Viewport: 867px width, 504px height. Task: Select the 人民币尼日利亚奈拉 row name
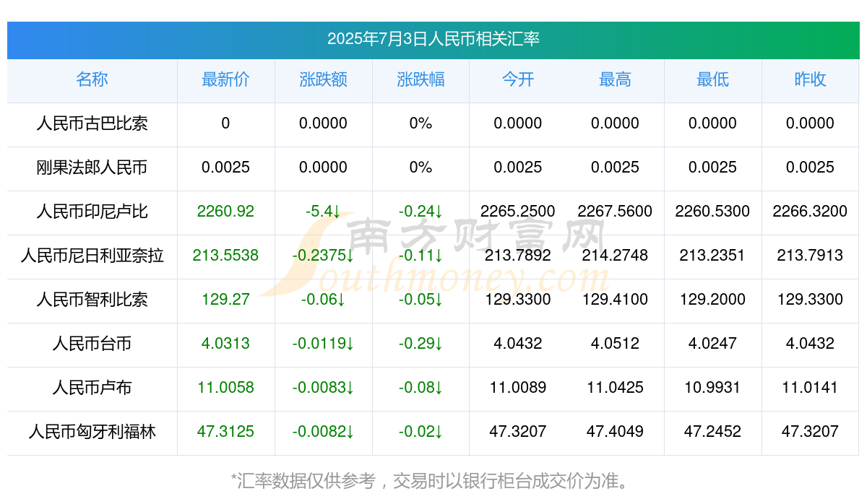coord(92,256)
